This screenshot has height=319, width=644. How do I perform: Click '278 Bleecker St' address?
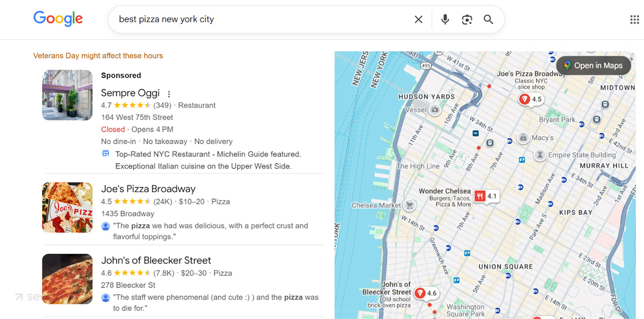point(128,285)
